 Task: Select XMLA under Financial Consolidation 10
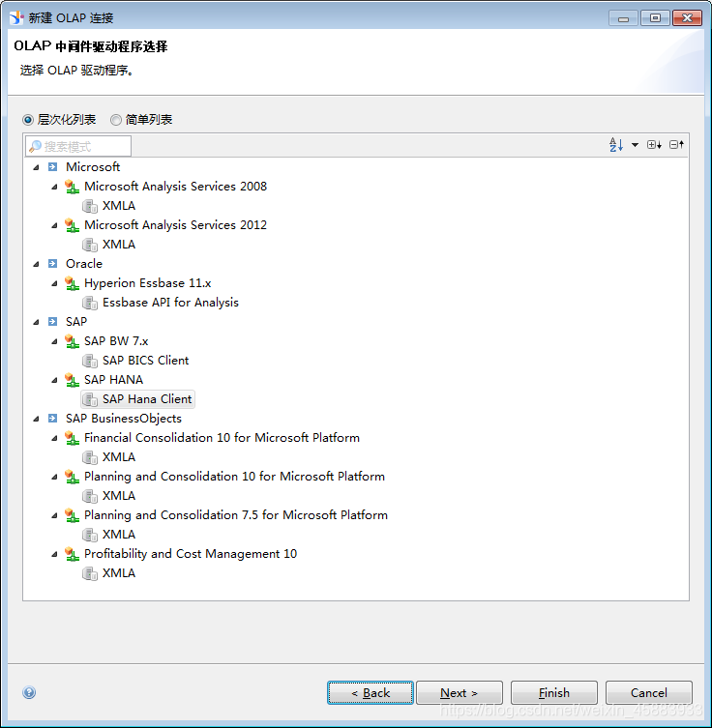[119, 457]
